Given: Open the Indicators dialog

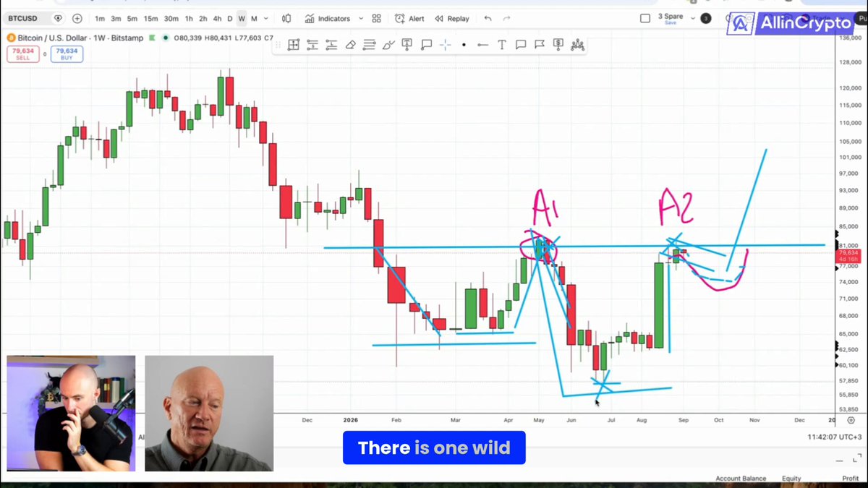Looking at the screenshot, I should point(328,19).
